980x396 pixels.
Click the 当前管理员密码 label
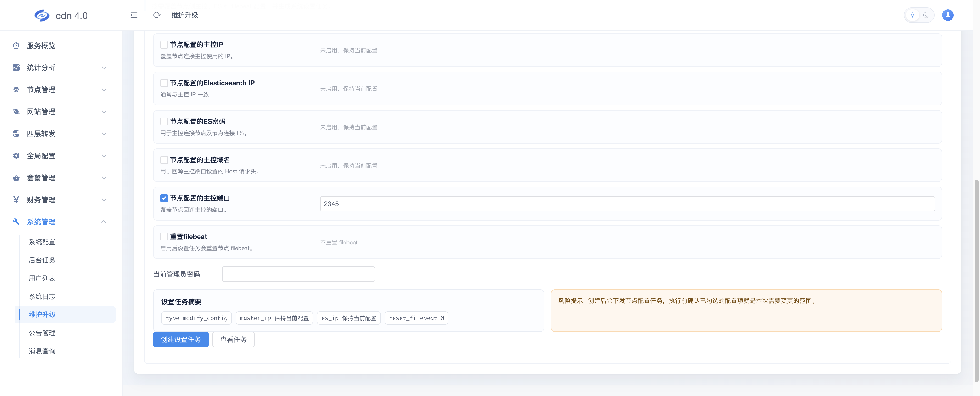[177, 274]
